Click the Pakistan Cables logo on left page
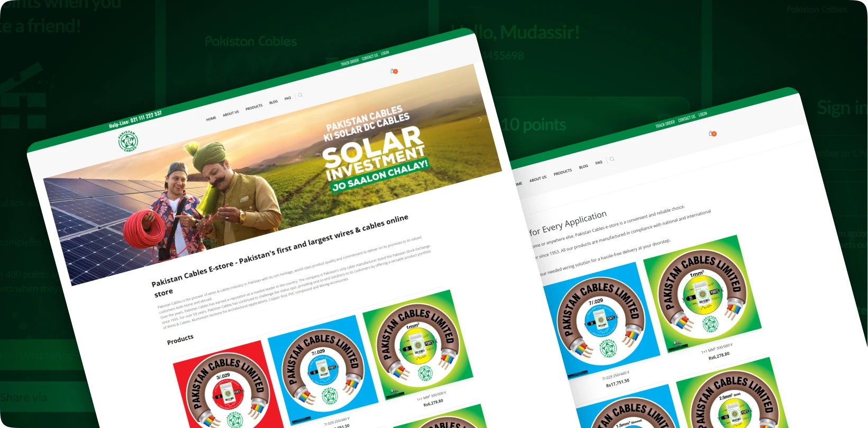Viewport: 868px width, 428px height. pyautogui.click(x=128, y=141)
